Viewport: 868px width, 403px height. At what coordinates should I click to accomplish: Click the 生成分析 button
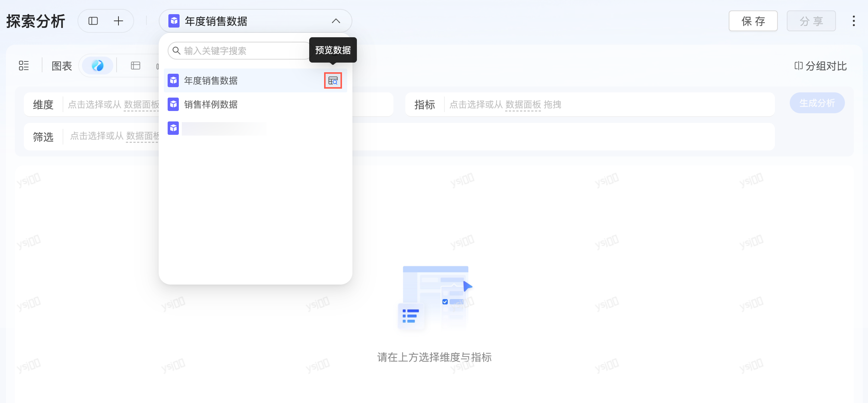[x=817, y=103]
